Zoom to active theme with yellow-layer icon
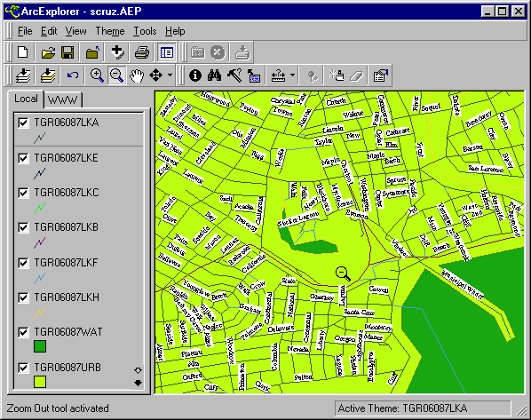 click(x=48, y=75)
